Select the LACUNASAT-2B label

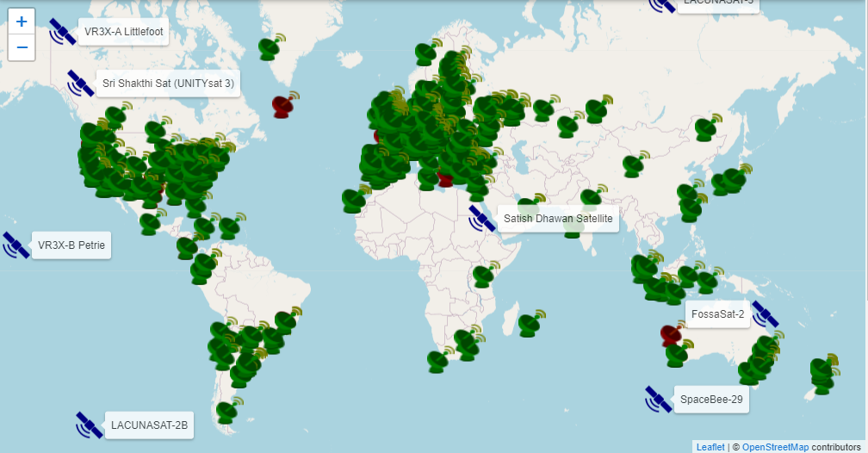tap(150, 425)
